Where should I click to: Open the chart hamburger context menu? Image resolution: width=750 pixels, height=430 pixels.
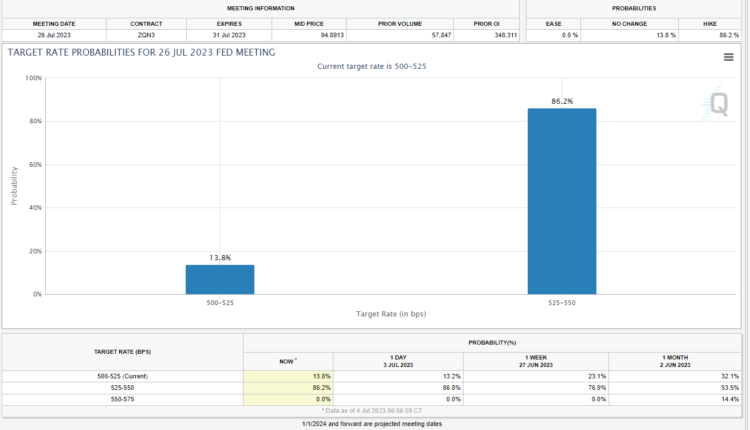click(728, 57)
